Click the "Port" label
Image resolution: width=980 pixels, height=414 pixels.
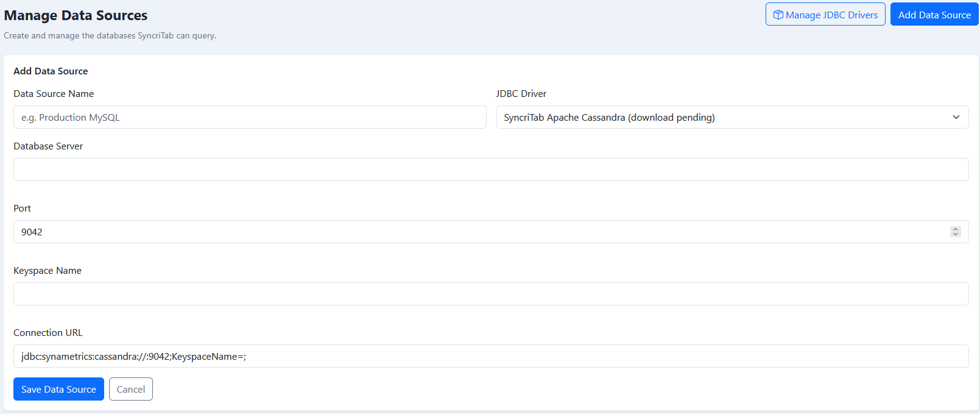(x=22, y=208)
